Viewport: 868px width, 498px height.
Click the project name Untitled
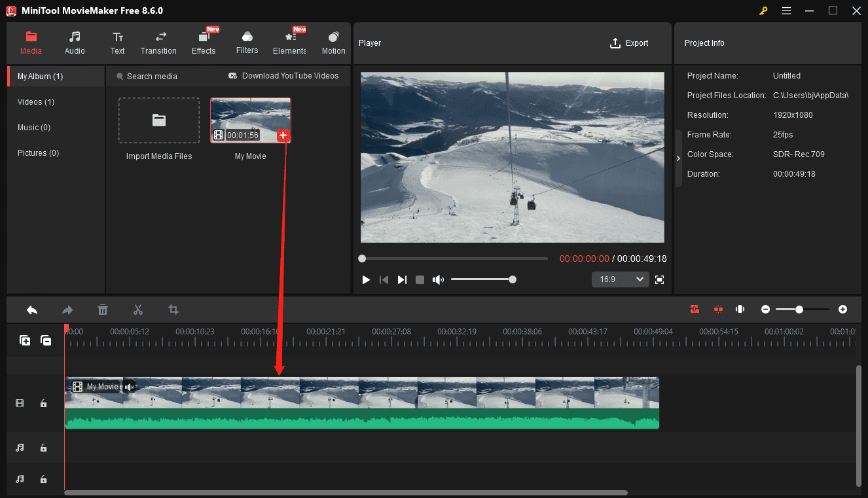point(787,76)
